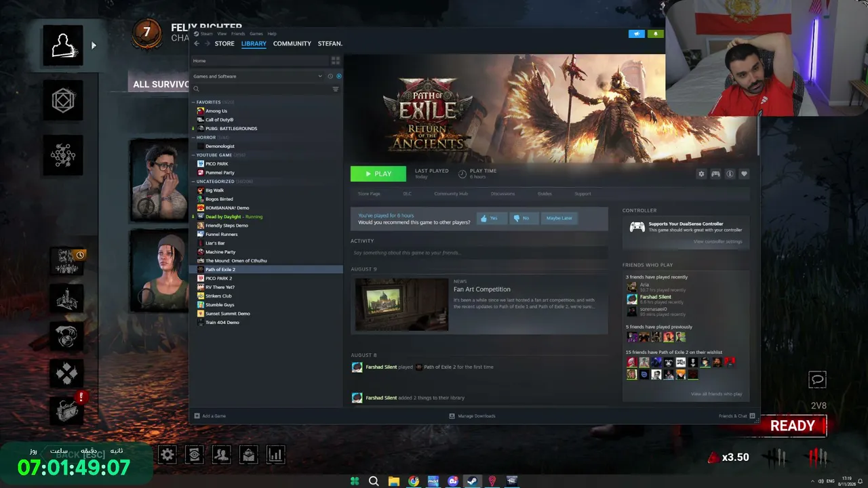Open the Help menu
This screenshot has height=488, width=868.
(x=272, y=34)
